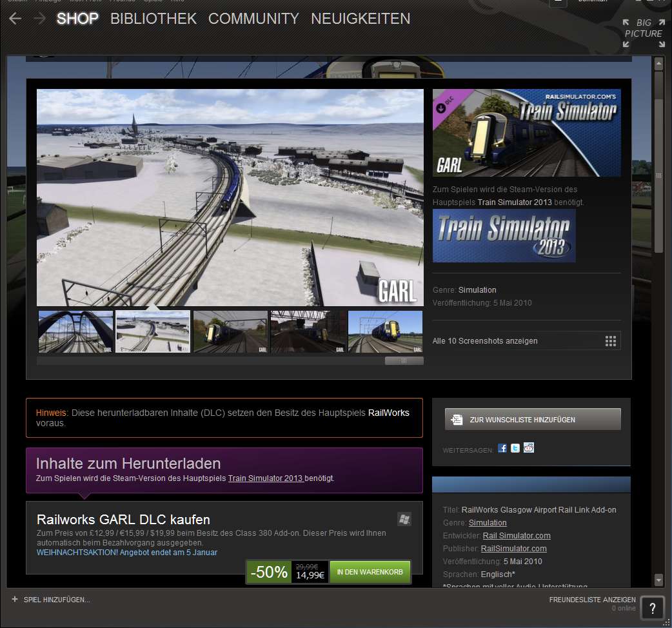Click the window resize grip
The image size is (672, 628).
[666, 622]
